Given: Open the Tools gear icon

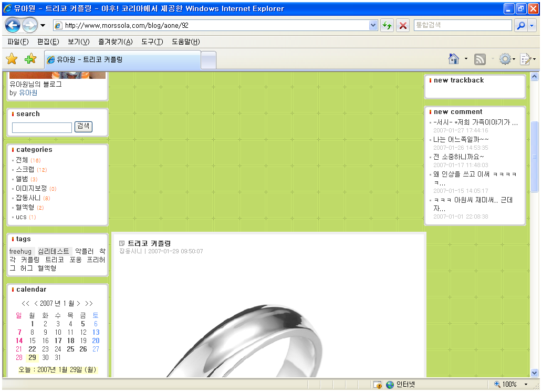Looking at the screenshot, I should click(505, 59).
